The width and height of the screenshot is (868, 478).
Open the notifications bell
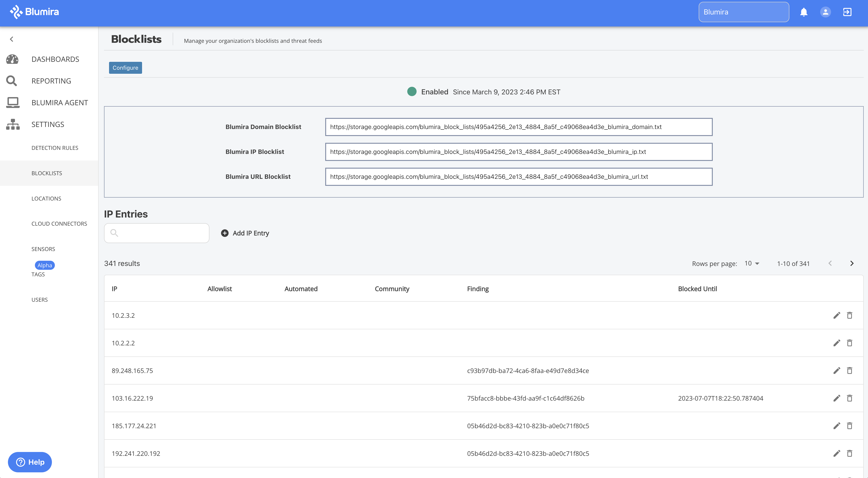[x=804, y=12]
